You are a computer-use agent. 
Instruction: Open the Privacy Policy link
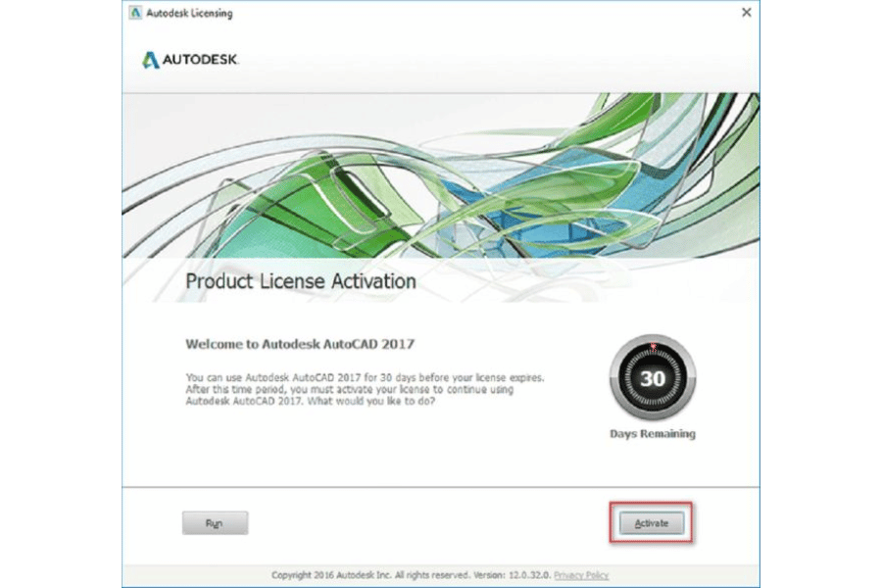tap(581, 575)
